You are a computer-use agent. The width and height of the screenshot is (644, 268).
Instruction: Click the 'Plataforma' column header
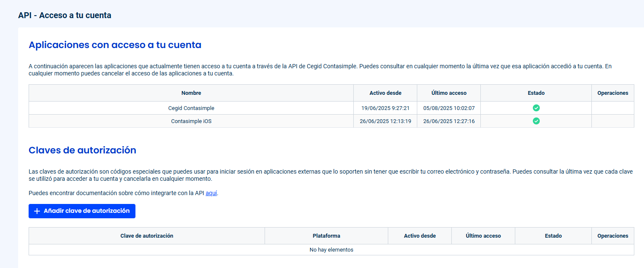tap(326, 236)
